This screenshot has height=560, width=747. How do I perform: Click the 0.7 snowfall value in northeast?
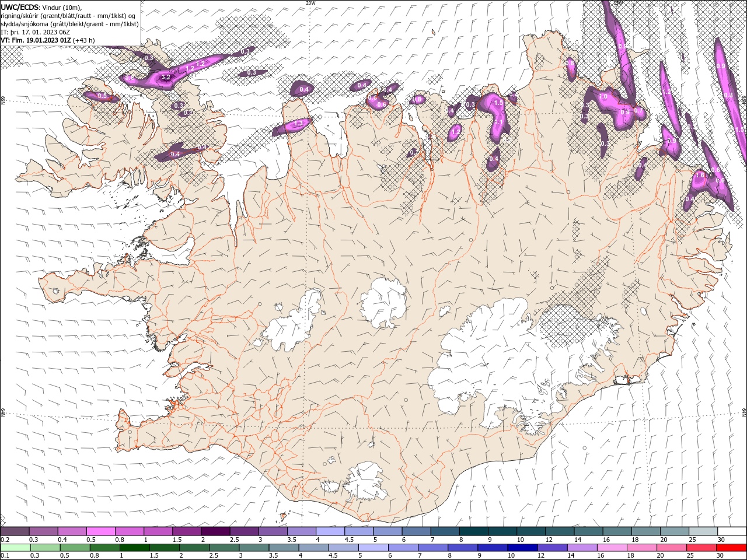638,111
